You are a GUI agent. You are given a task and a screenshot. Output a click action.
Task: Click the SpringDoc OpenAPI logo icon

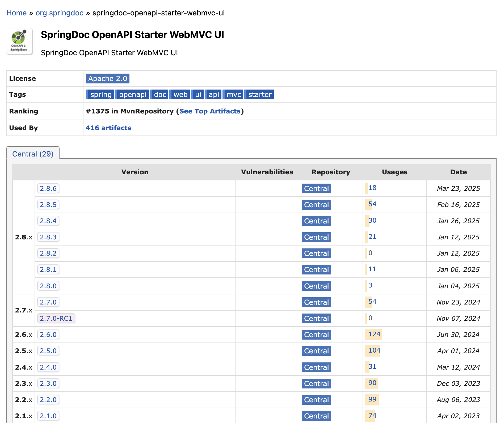click(x=19, y=41)
